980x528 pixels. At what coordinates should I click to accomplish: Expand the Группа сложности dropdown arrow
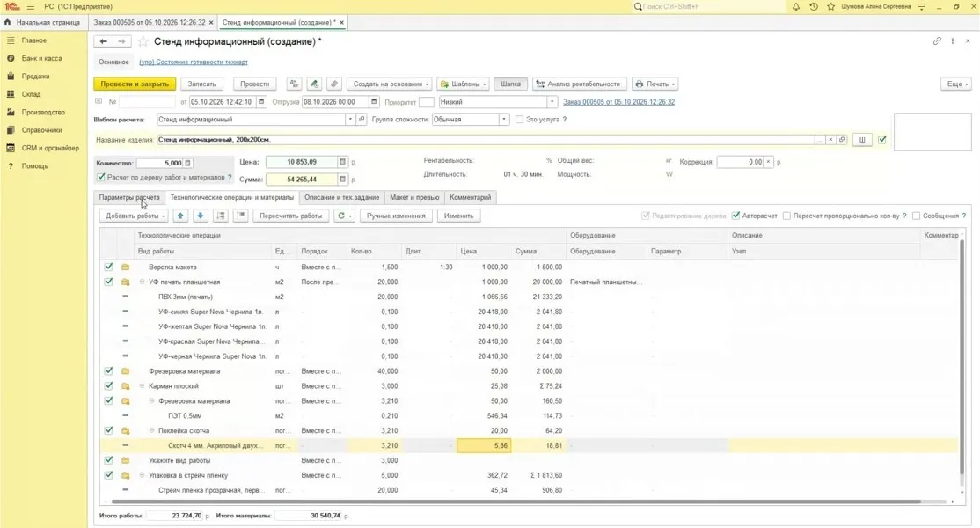pos(504,120)
